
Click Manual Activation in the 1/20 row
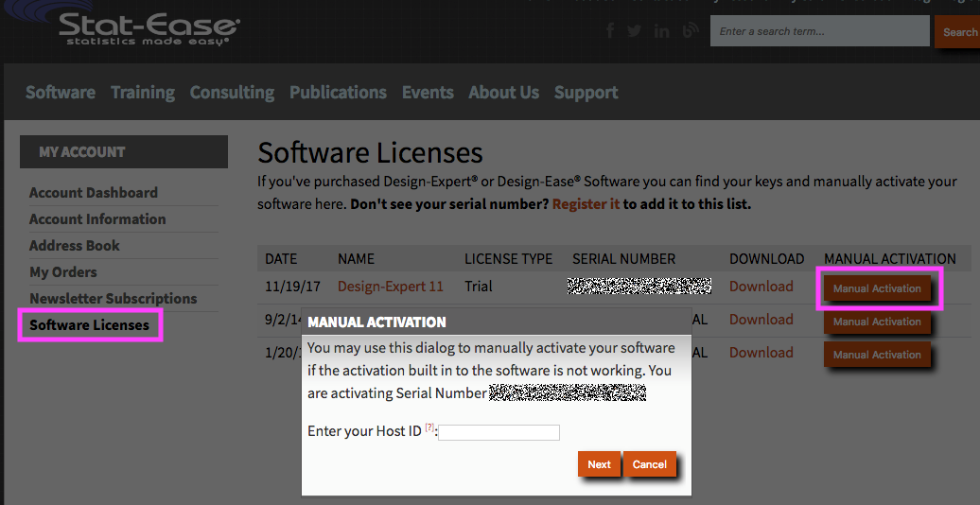[x=877, y=355]
